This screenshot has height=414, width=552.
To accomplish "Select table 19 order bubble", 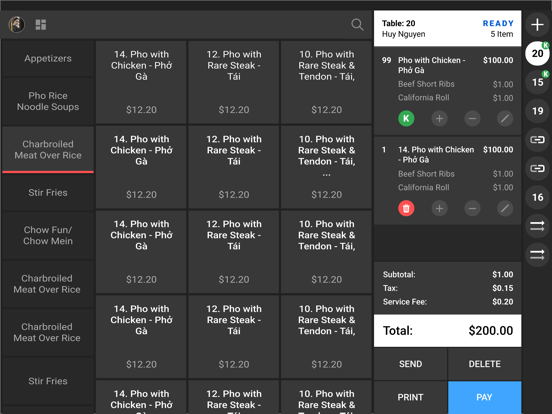I will click(x=537, y=111).
